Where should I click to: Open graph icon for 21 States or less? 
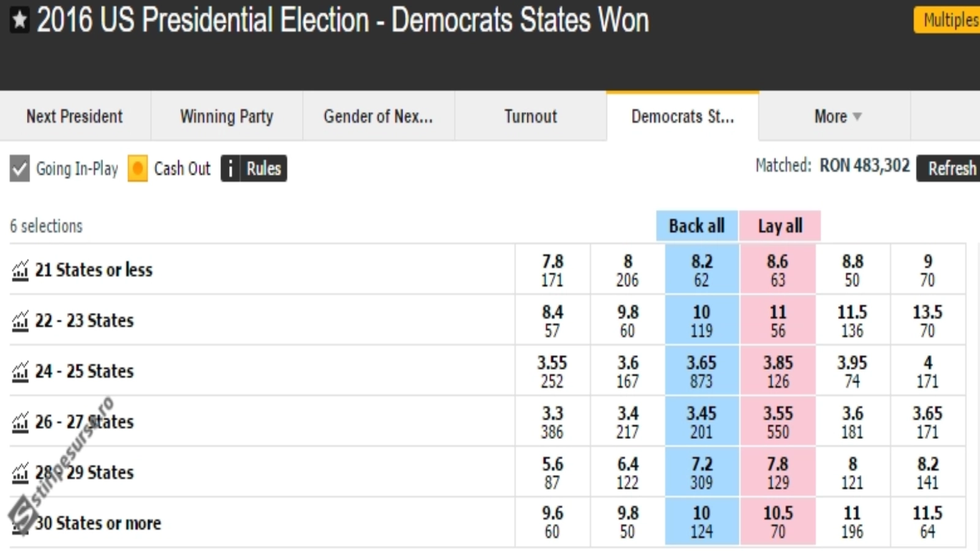[x=20, y=270]
